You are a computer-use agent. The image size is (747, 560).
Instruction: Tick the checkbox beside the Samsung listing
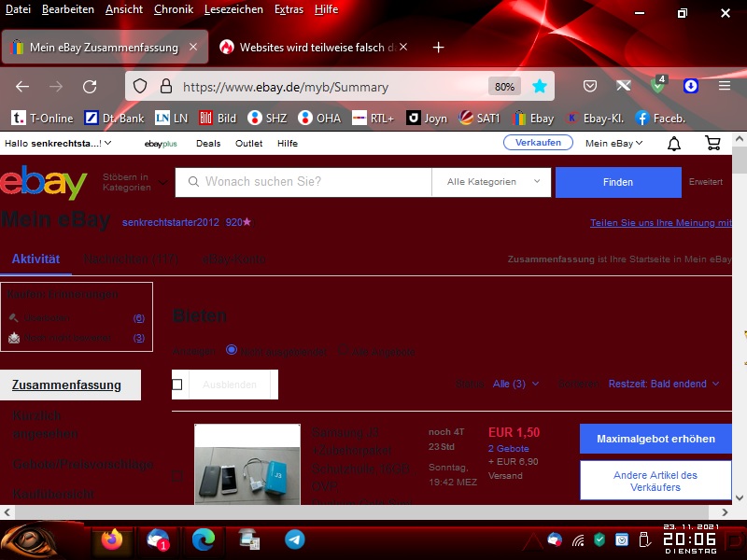point(178,474)
